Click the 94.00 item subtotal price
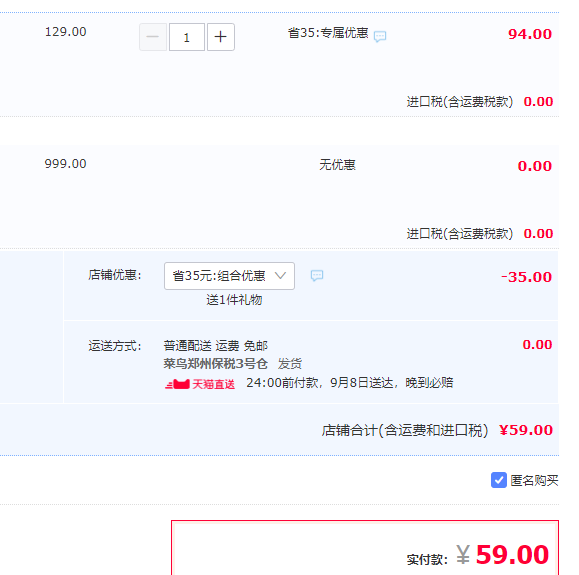579x575 pixels. point(530,34)
